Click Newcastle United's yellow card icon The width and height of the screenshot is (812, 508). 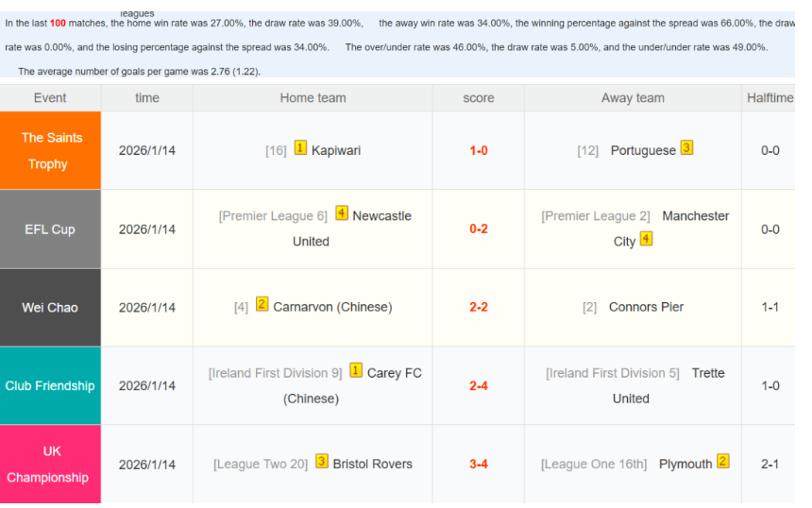pyautogui.click(x=341, y=214)
